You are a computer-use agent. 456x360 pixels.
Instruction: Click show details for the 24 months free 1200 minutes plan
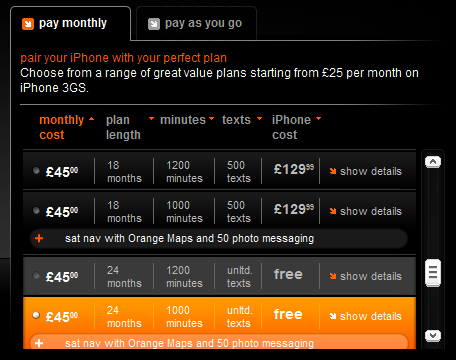coord(366,276)
